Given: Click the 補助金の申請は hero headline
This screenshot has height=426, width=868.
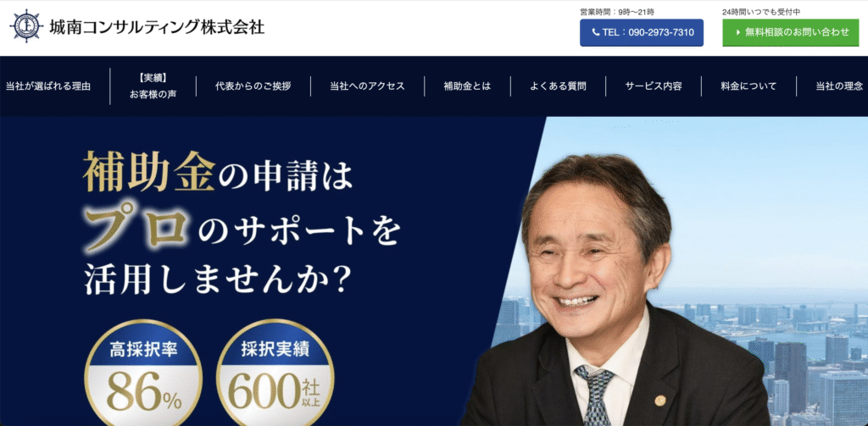Looking at the screenshot, I should (x=218, y=172).
